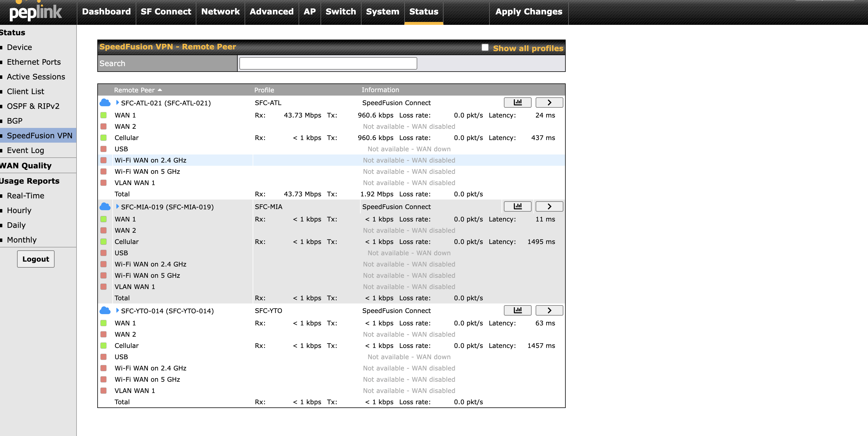
Task: Expand SFC-MIA-019 peer triangle
Action: point(117,206)
